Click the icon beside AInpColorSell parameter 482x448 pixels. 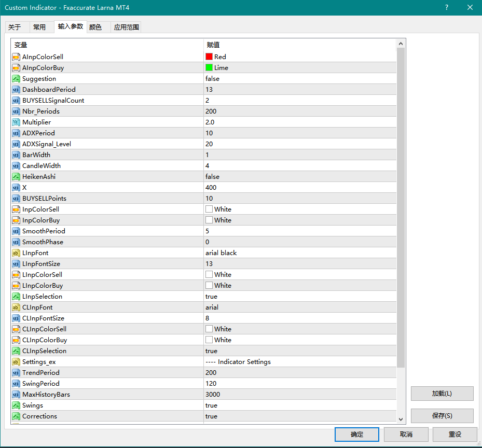pos(16,57)
